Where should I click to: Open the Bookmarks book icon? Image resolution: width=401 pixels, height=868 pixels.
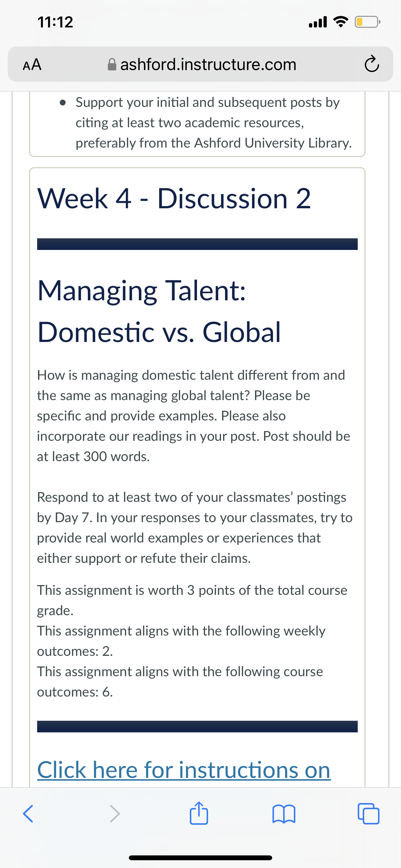click(284, 814)
